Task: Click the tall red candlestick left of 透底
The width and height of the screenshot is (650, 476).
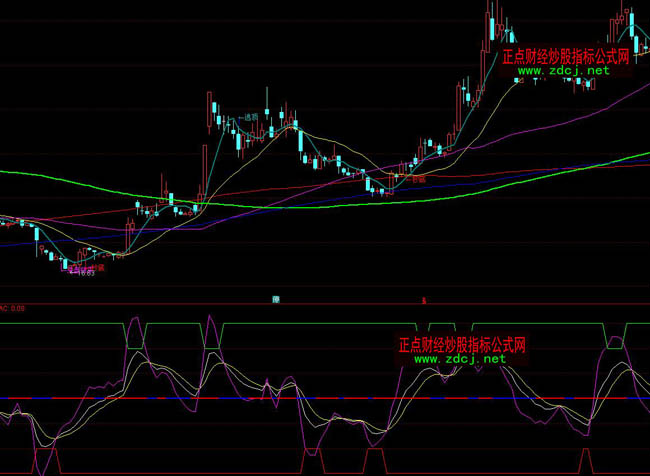Action: (210, 110)
